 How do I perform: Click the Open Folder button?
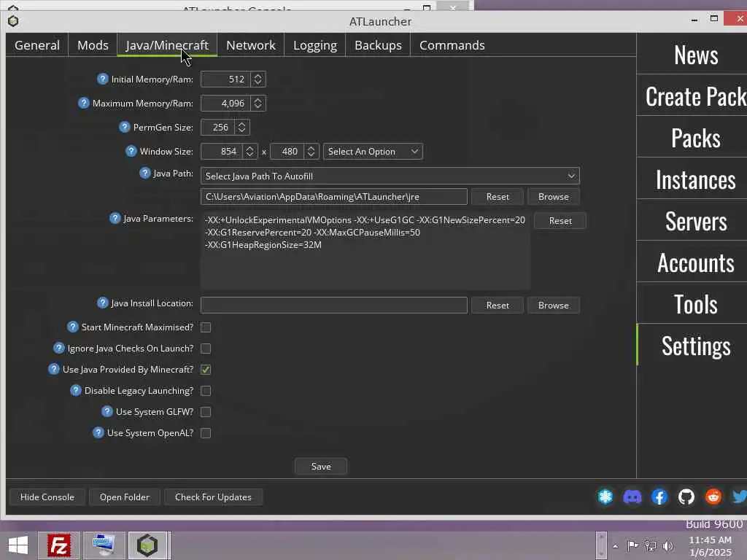(x=124, y=497)
